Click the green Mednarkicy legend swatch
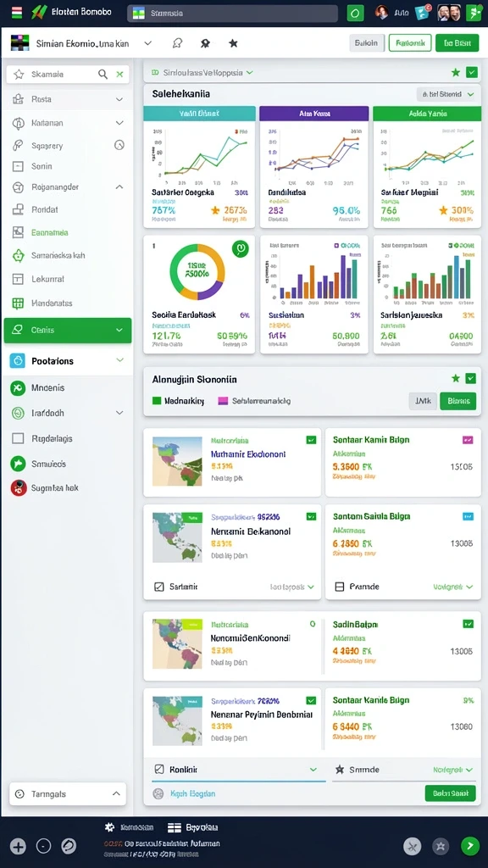Viewport: 488px width, 868px height. (157, 401)
